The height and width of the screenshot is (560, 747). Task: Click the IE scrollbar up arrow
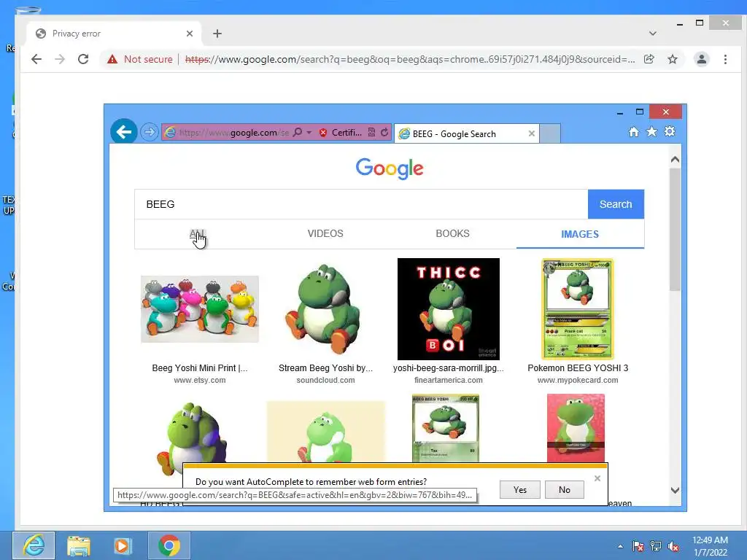(675, 160)
